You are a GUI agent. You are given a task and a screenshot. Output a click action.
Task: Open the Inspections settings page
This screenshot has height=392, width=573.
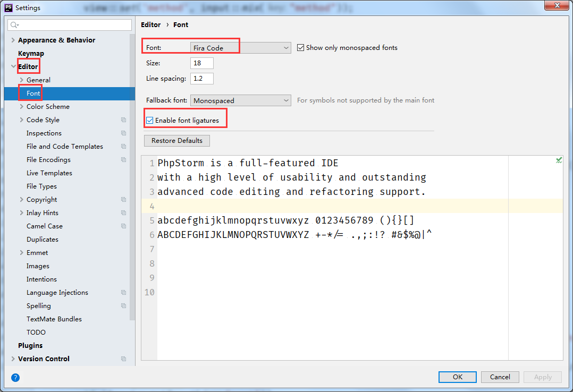pos(44,133)
